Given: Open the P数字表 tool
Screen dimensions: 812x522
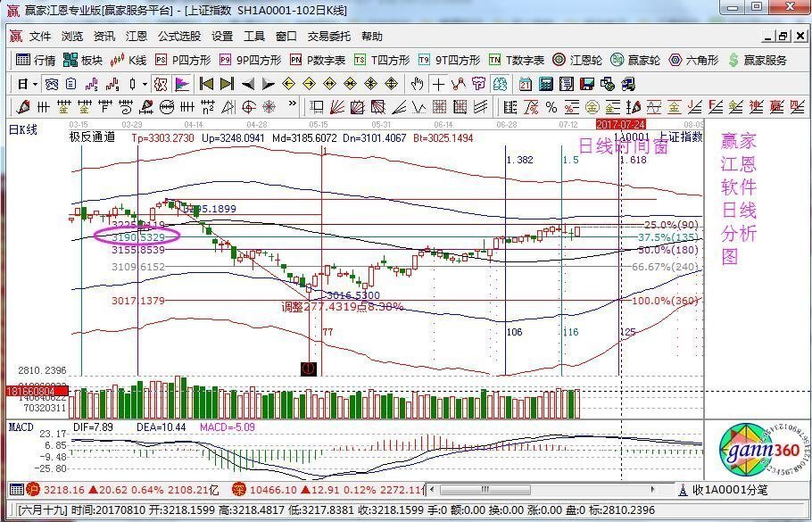Looking at the screenshot, I should pos(318,60).
